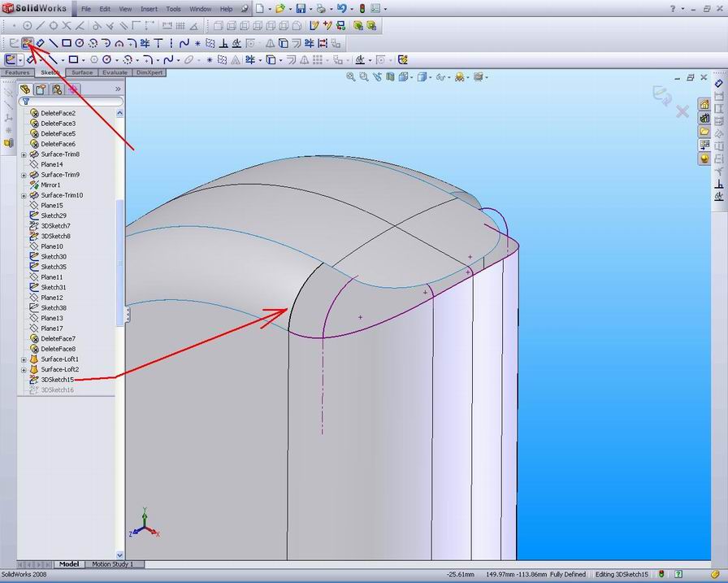Click Zoom to Area in the heads-up toolbar

click(363, 77)
